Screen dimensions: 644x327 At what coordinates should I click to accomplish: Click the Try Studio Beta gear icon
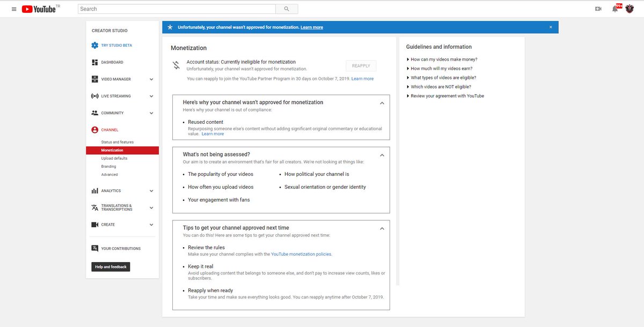pyautogui.click(x=95, y=46)
